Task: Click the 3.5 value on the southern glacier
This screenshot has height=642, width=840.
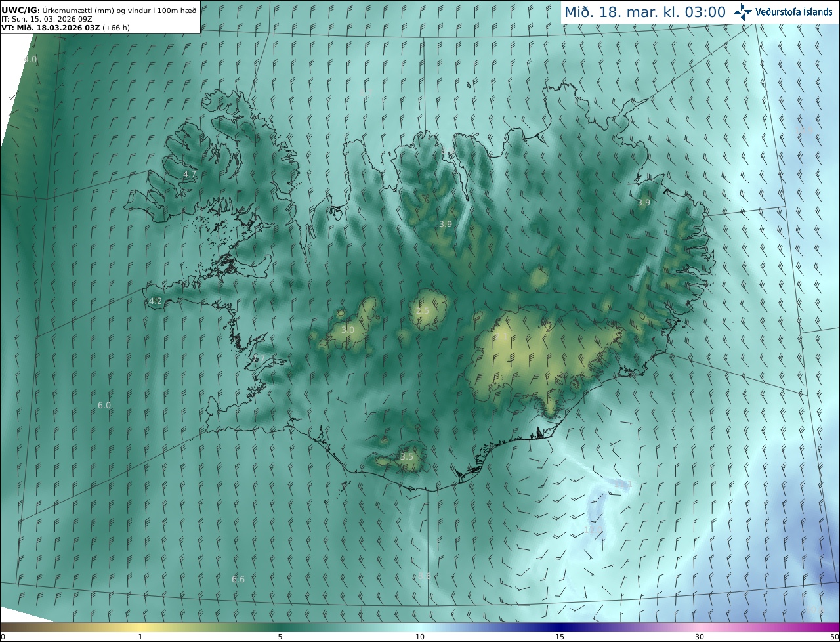Action: [407, 456]
